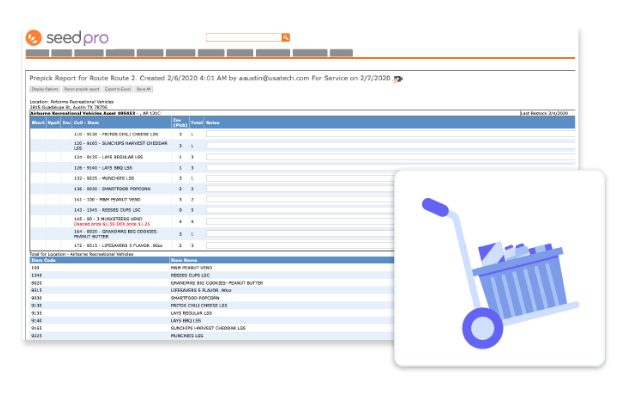Viewport: 626px width, 399px height.
Task: Focus the top search input box
Action: [244, 38]
